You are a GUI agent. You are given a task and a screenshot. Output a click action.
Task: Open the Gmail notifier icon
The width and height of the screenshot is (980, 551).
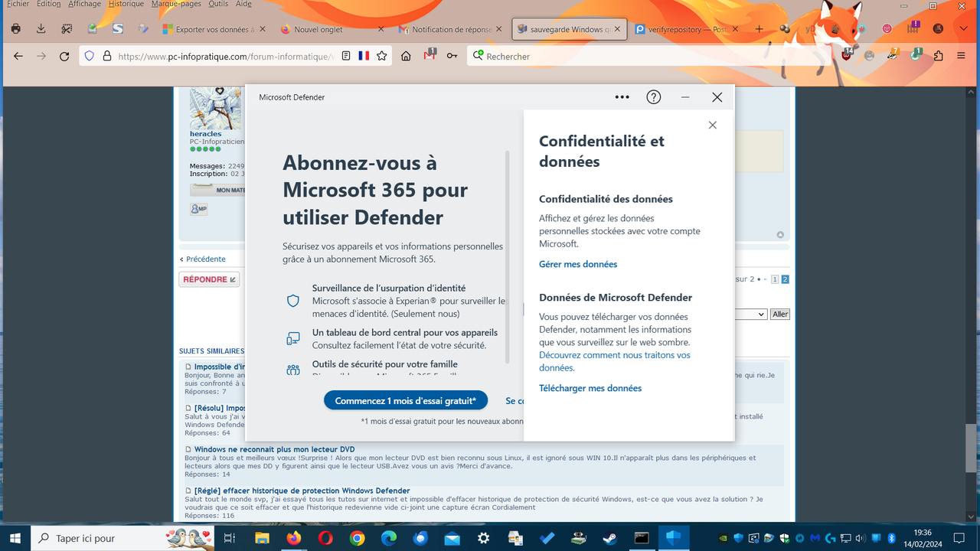[430, 55]
